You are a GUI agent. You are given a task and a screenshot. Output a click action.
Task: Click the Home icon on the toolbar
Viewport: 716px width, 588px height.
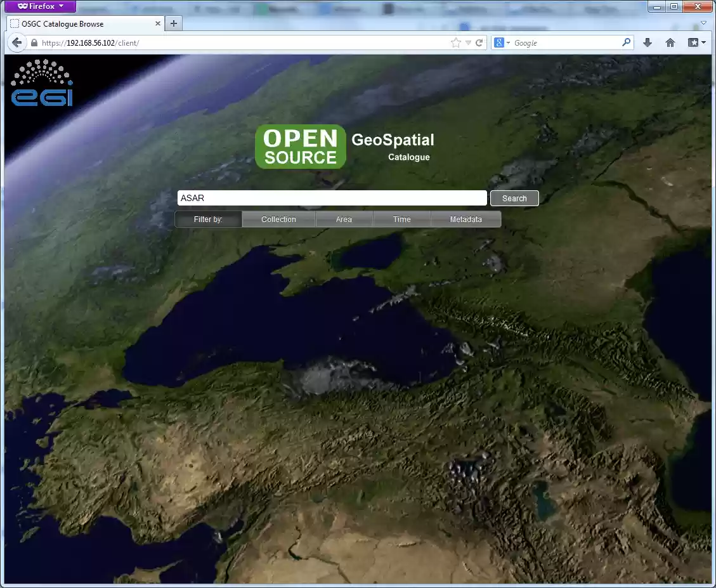670,42
